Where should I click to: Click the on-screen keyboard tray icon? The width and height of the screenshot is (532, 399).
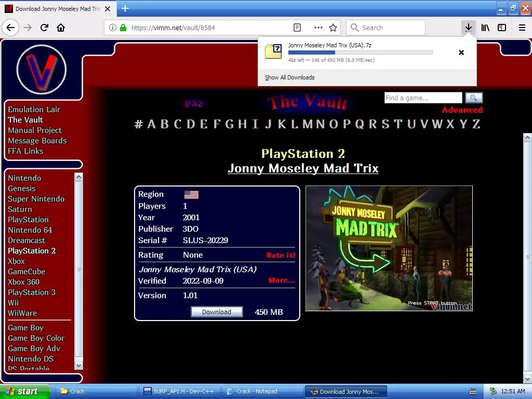473,392
